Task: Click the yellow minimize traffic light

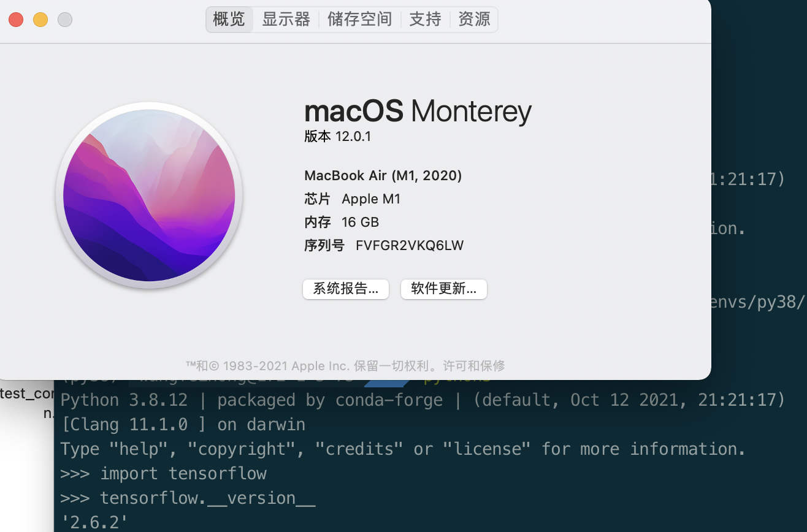Action: pyautogui.click(x=40, y=19)
